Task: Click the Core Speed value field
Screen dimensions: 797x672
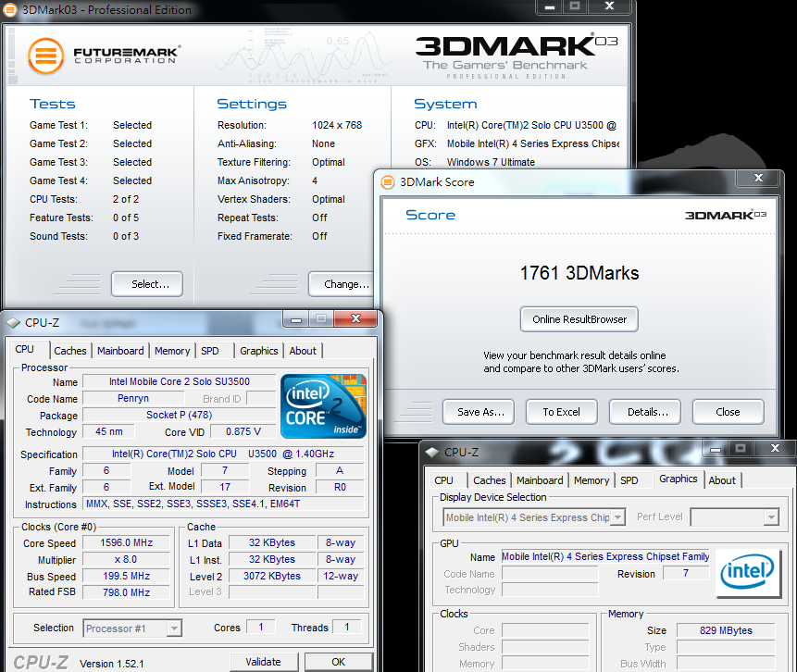Action: coord(127,543)
